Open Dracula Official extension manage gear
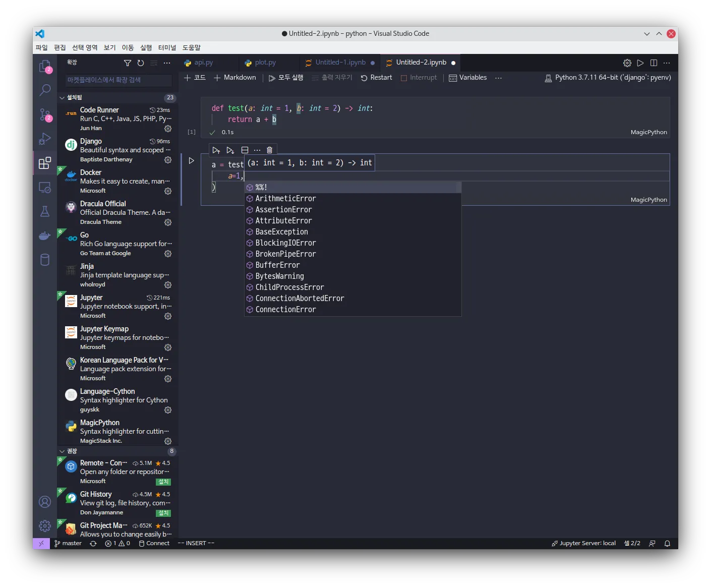The width and height of the screenshot is (711, 588). click(x=168, y=222)
